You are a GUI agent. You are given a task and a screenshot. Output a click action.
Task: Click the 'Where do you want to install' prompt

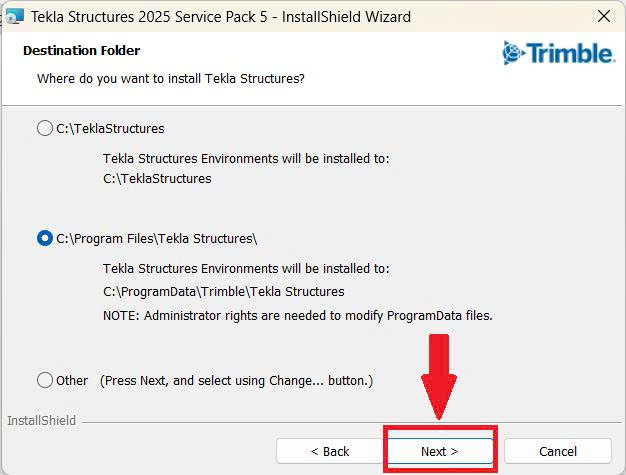click(170, 77)
